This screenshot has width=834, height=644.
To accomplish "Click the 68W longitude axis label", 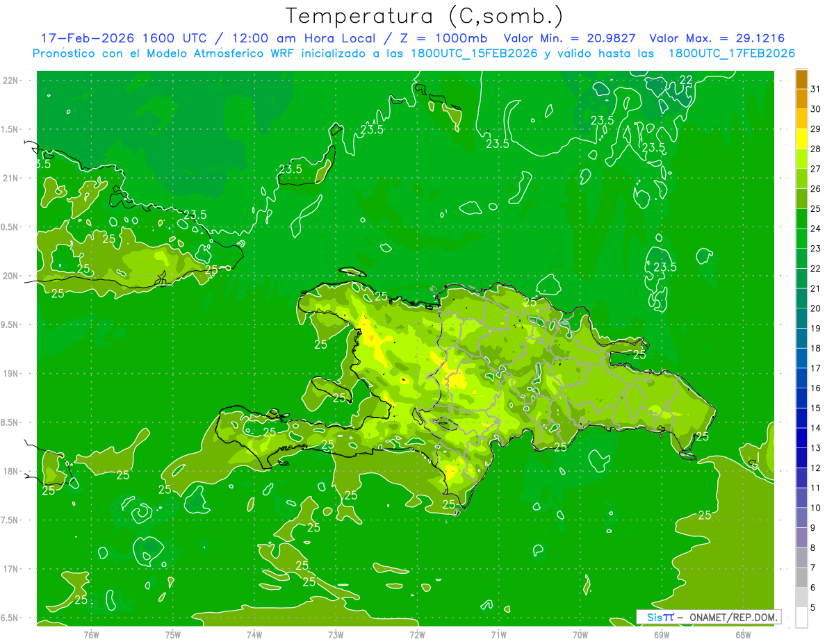I will coord(743,634).
